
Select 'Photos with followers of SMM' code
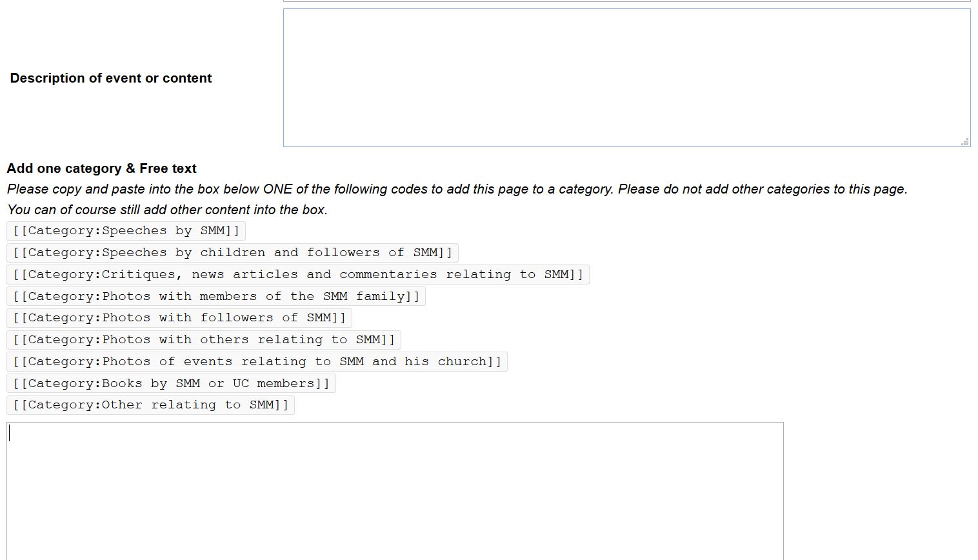(179, 318)
